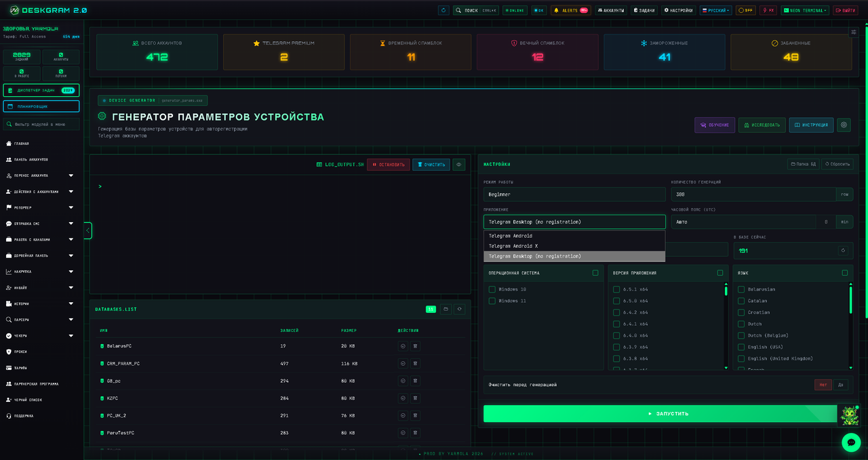This screenshot has width=868, height=460.
Task: Click the Приложение combo box
Action: pyautogui.click(x=574, y=222)
